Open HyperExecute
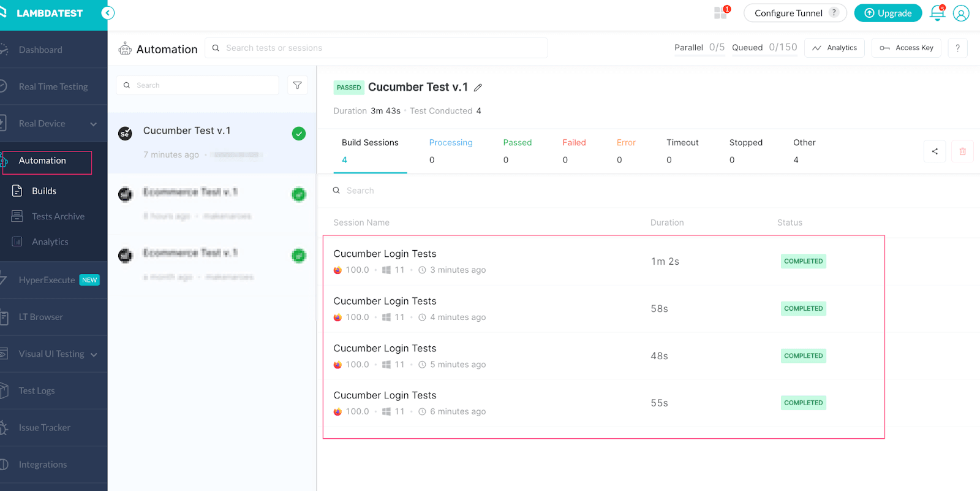The width and height of the screenshot is (980, 491). [x=47, y=280]
